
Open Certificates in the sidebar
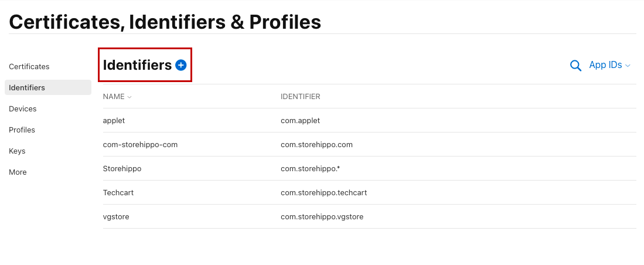tap(29, 67)
